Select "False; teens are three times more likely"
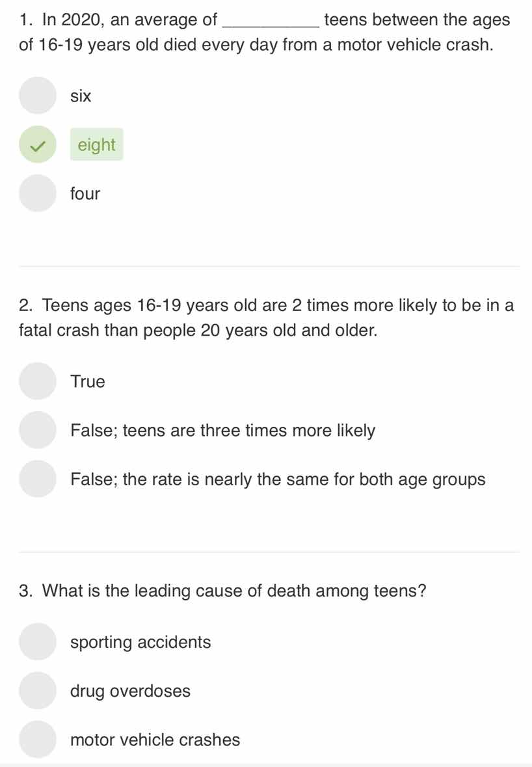 [x=37, y=430]
